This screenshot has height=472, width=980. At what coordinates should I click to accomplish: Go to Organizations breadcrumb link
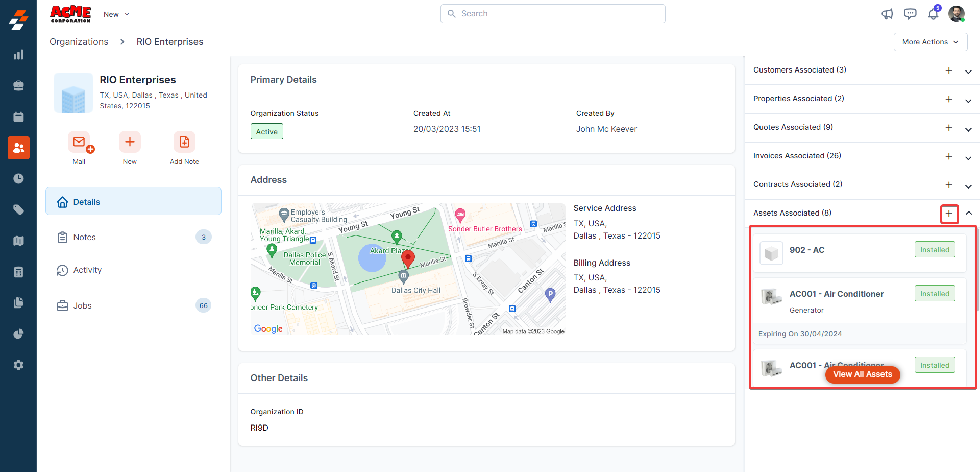point(79,42)
